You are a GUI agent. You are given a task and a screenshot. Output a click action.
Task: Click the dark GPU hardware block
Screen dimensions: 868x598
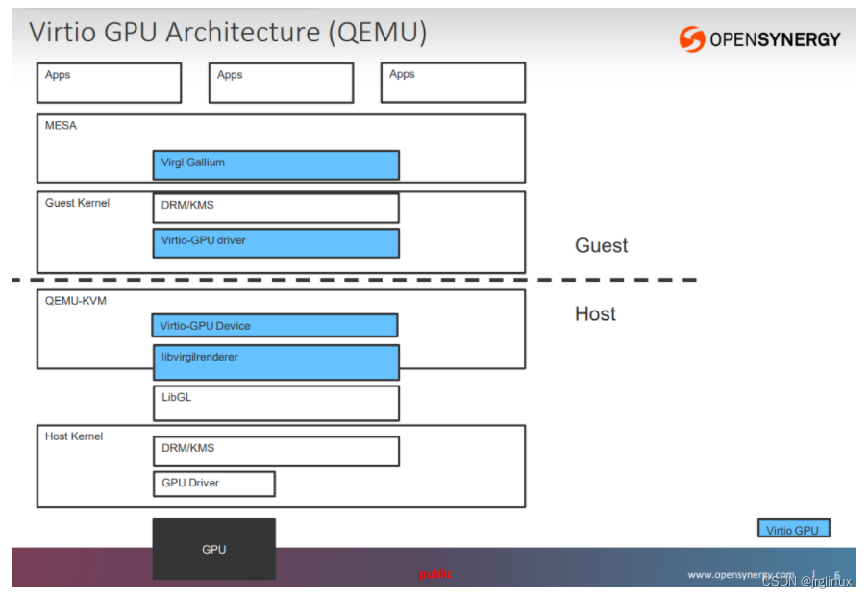[214, 549]
